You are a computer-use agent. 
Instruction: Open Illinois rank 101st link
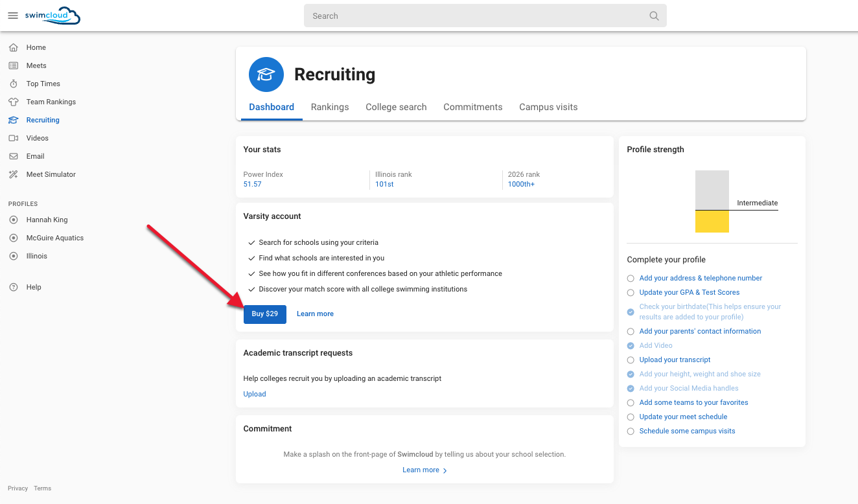pyautogui.click(x=384, y=184)
